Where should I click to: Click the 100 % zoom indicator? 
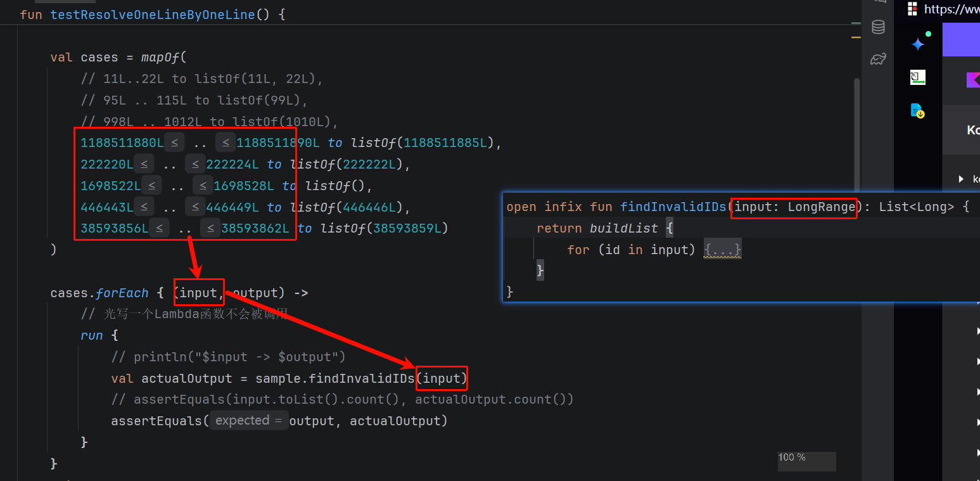click(792, 458)
